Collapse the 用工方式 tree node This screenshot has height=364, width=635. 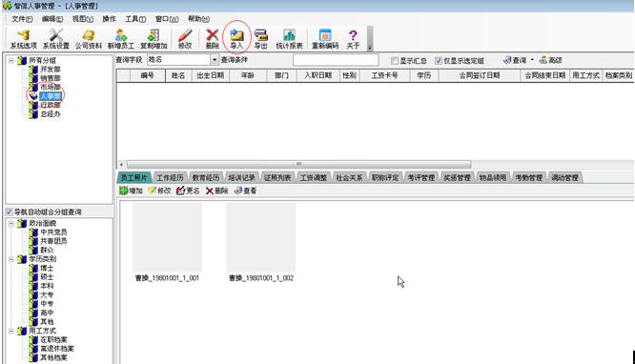(11, 331)
